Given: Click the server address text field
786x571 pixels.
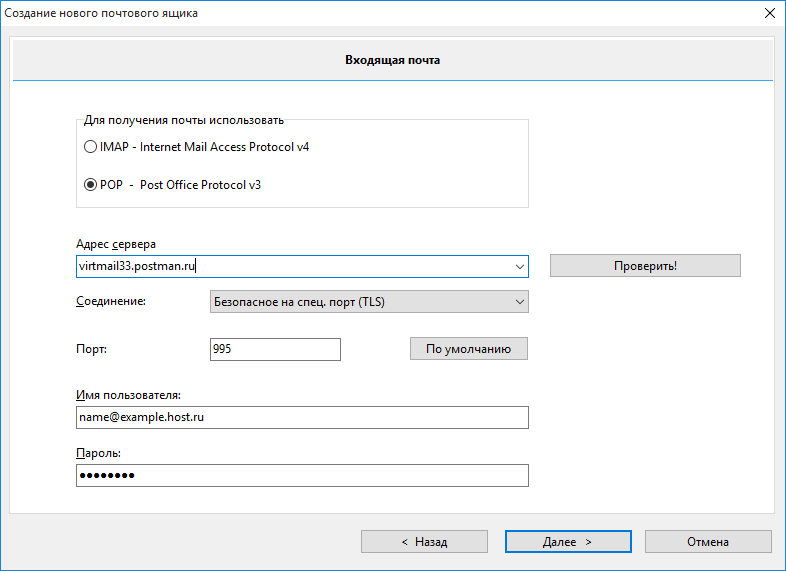Looking at the screenshot, I should point(290,266).
